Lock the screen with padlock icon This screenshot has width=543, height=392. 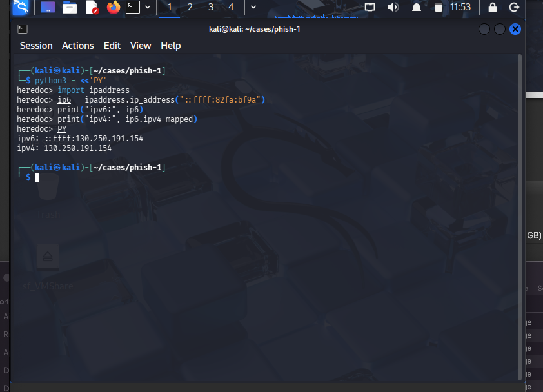coord(492,7)
